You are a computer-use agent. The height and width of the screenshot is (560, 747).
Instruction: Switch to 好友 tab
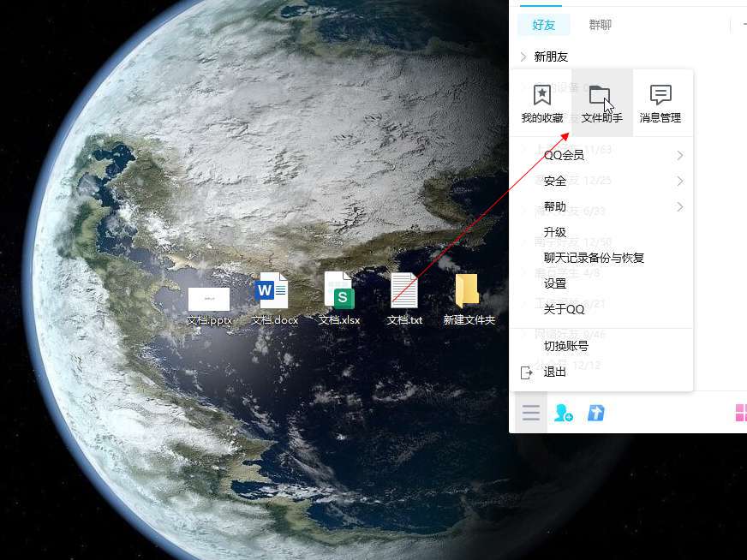(544, 25)
